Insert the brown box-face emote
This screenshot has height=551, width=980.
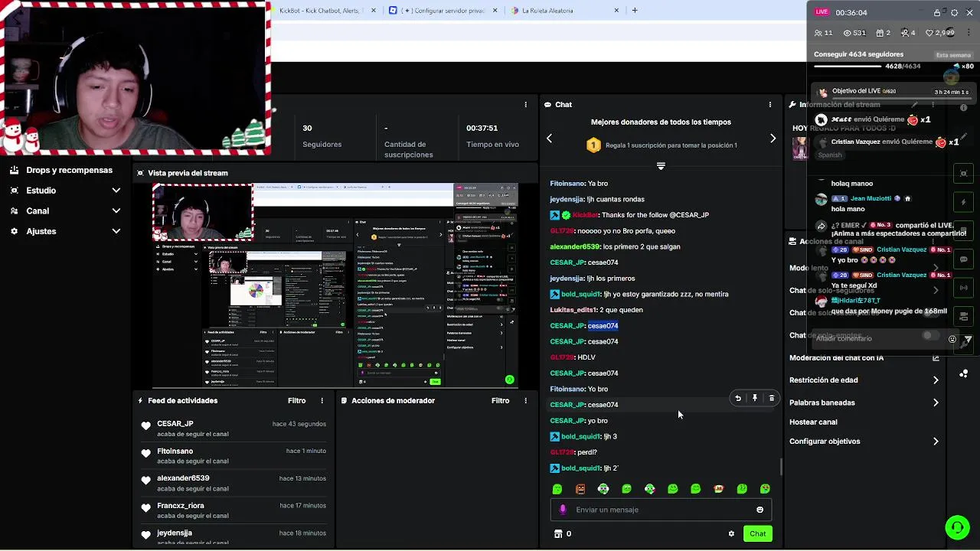click(x=580, y=489)
